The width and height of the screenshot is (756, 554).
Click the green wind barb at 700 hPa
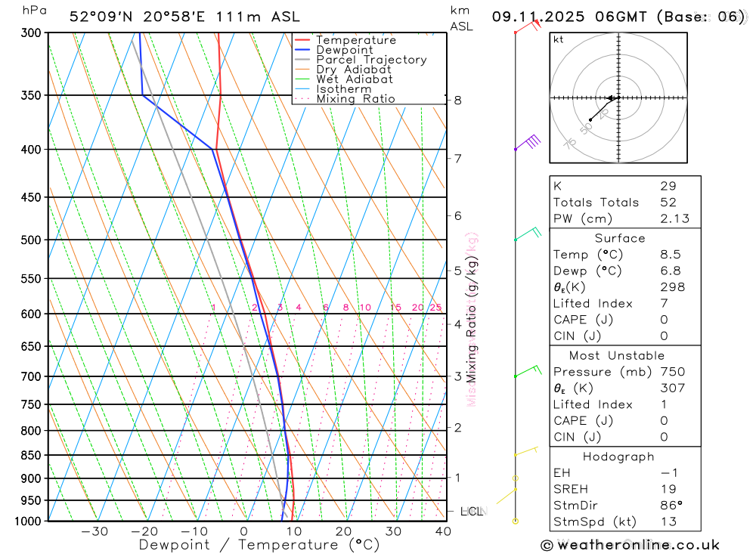point(528,371)
